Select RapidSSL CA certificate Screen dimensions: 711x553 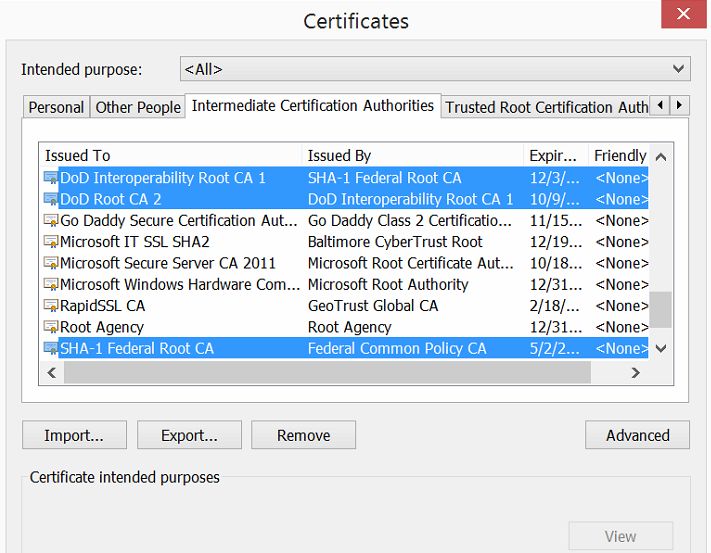click(102, 306)
